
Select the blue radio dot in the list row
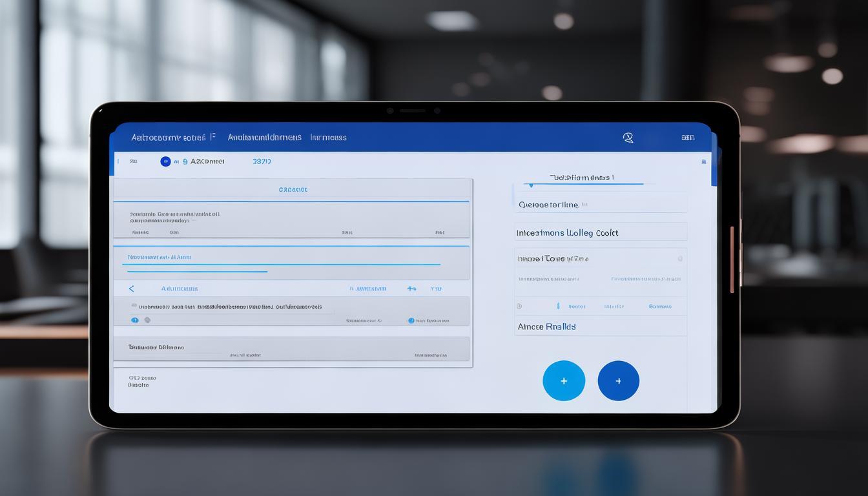(135, 320)
